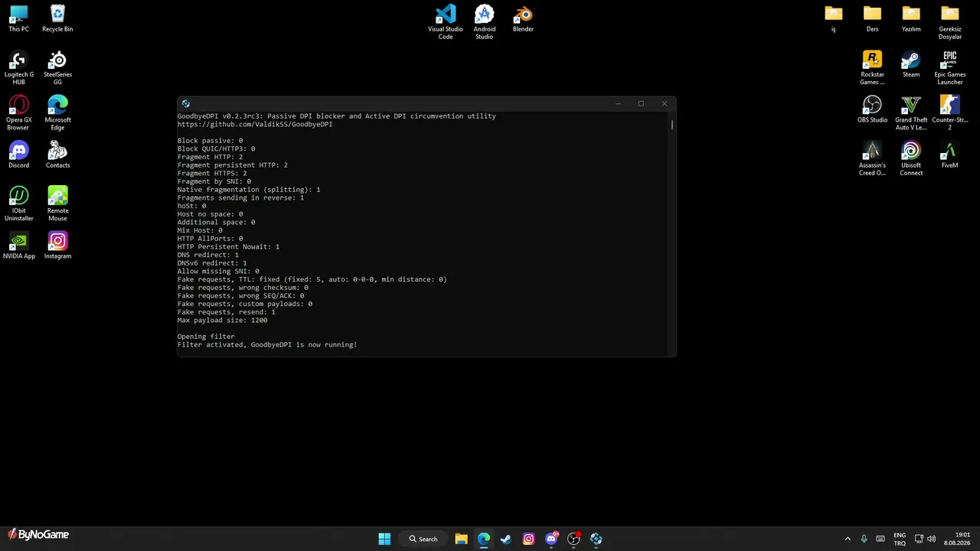Select the Opera GX Browser desktop icon
980x551 pixels.
pos(18,113)
